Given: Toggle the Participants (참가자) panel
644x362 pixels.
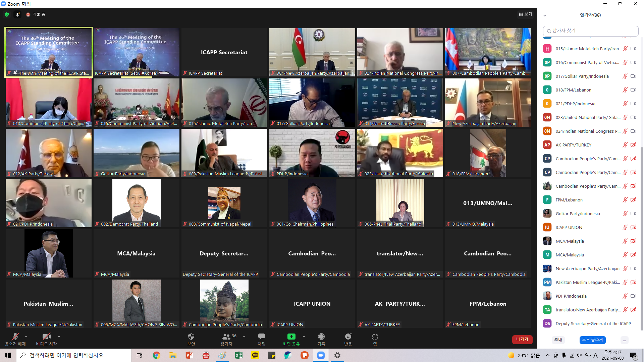Looking at the screenshot, I should (x=227, y=339).
